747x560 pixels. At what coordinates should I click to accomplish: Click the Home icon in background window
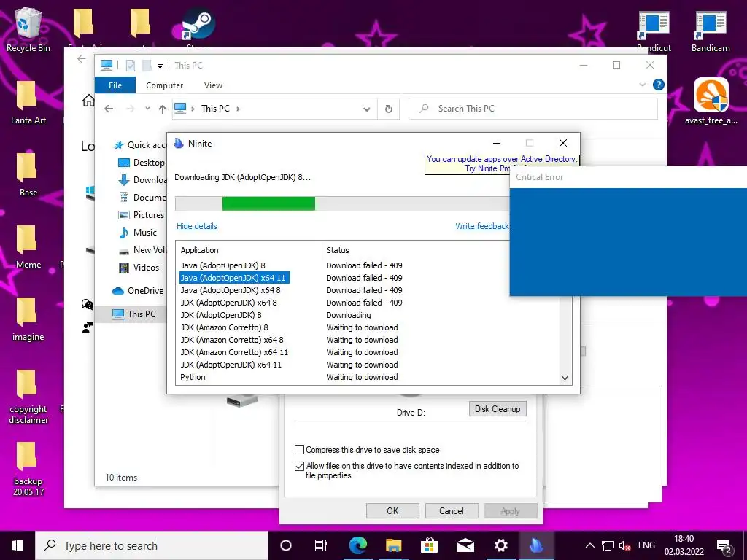tap(88, 101)
